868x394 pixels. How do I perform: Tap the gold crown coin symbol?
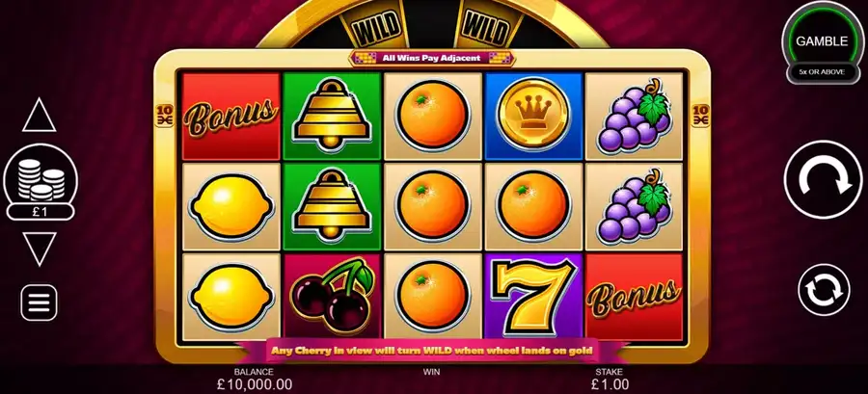(x=533, y=116)
